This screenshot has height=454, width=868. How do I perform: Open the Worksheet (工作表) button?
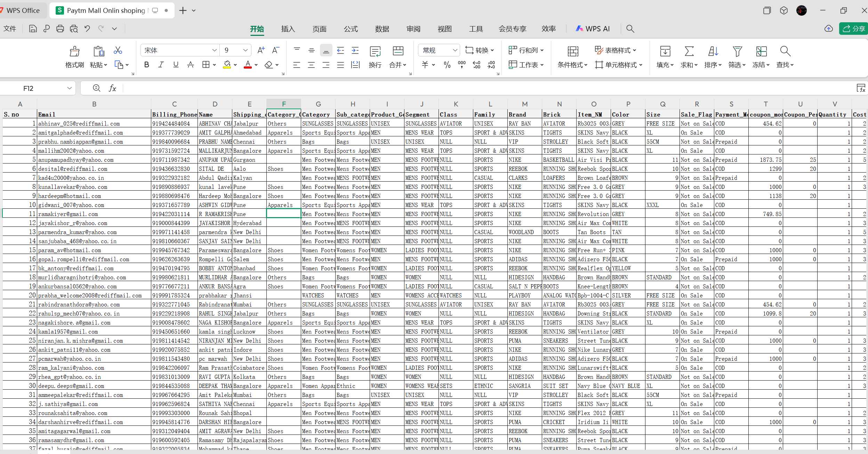(526, 65)
